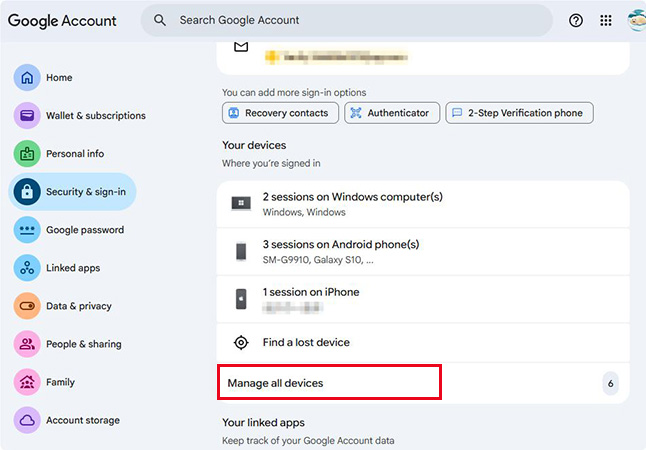
Task: Click the 'Your devices' heading
Action: point(254,145)
